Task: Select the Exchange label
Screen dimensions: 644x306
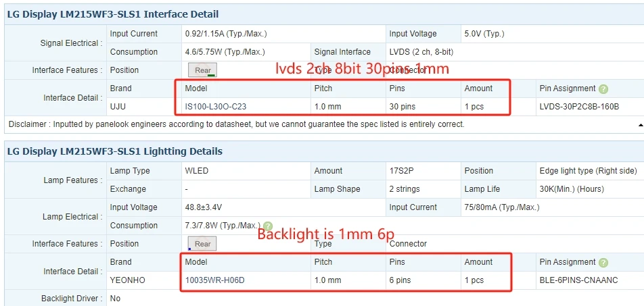Action: 128,189
